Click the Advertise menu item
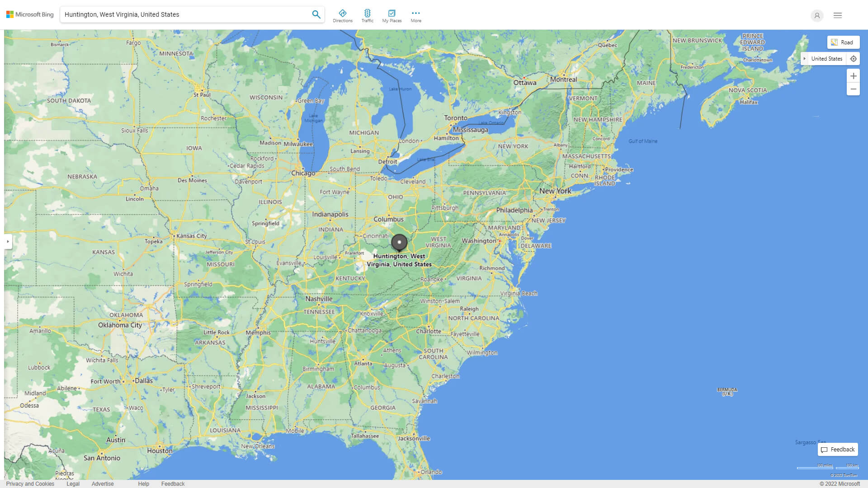This screenshot has height=488, width=868. [x=101, y=483]
